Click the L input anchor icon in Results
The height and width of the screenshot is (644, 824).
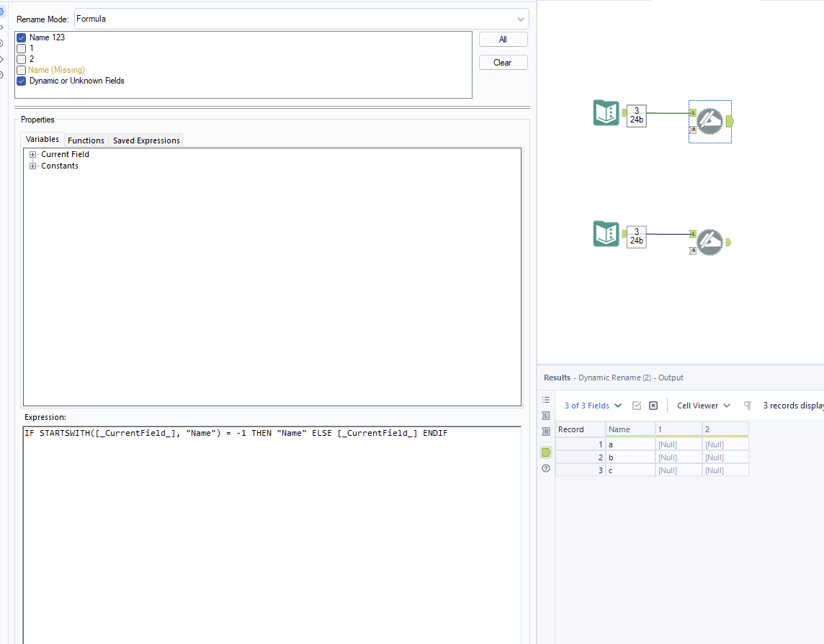(x=545, y=416)
